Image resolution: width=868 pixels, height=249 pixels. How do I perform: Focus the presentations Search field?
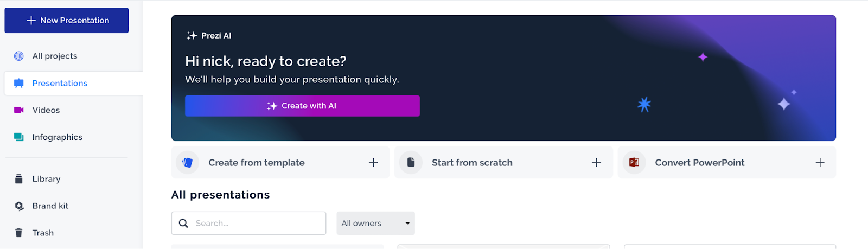pyautogui.click(x=248, y=224)
